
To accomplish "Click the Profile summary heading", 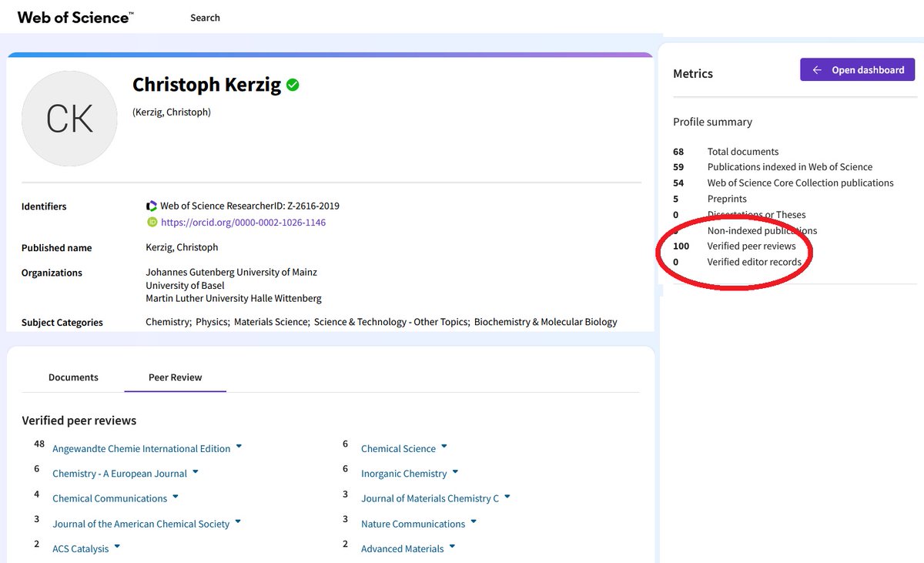I will pyautogui.click(x=712, y=122).
